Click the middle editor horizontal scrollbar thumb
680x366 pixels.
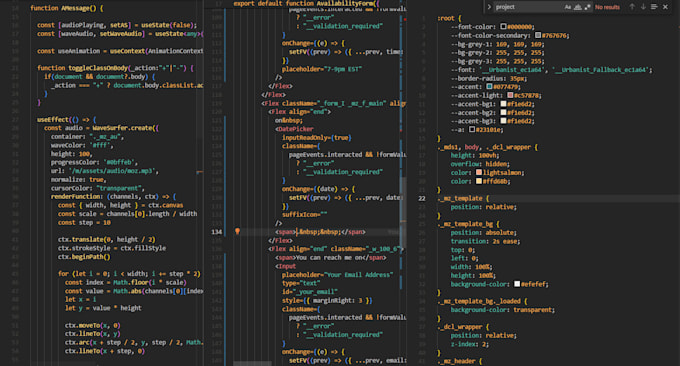(x=252, y=363)
